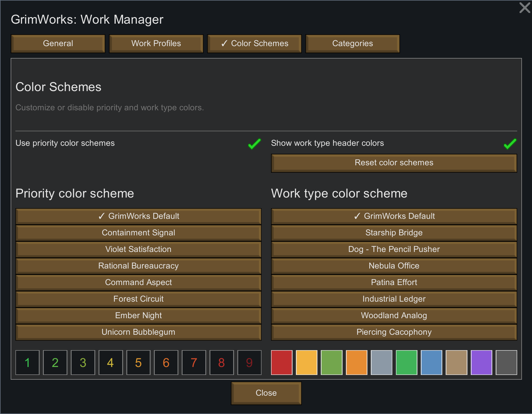Click priority 2 color box
The width and height of the screenshot is (532, 414).
tap(55, 363)
